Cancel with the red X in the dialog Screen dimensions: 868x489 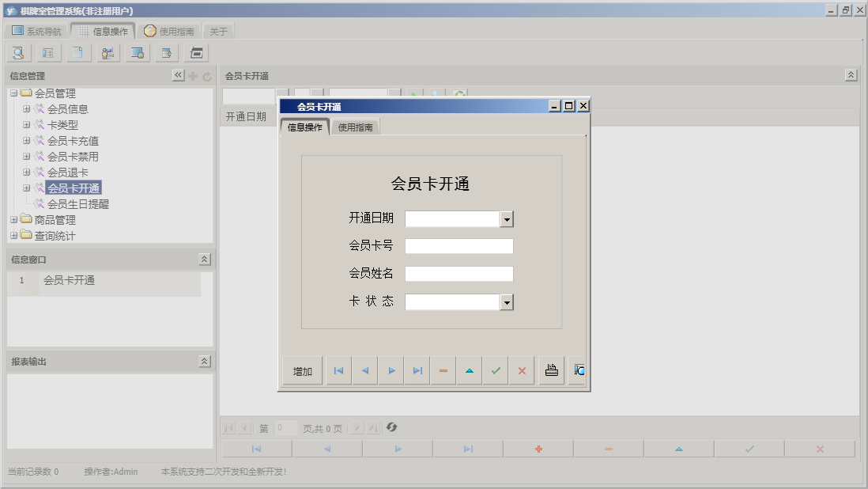tap(521, 370)
